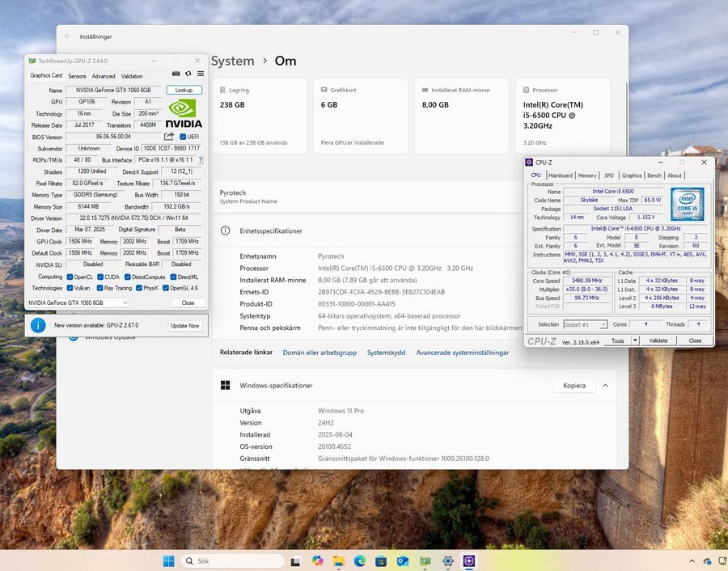Image resolution: width=728 pixels, height=571 pixels.
Task: Click the NVIDIA logo in GPU-Z
Action: click(184, 113)
